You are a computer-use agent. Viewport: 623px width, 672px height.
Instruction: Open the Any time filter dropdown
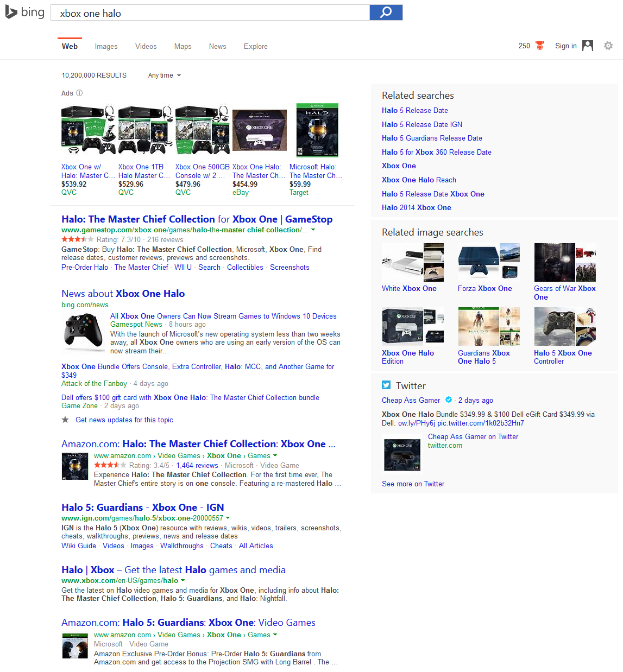click(163, 75)
